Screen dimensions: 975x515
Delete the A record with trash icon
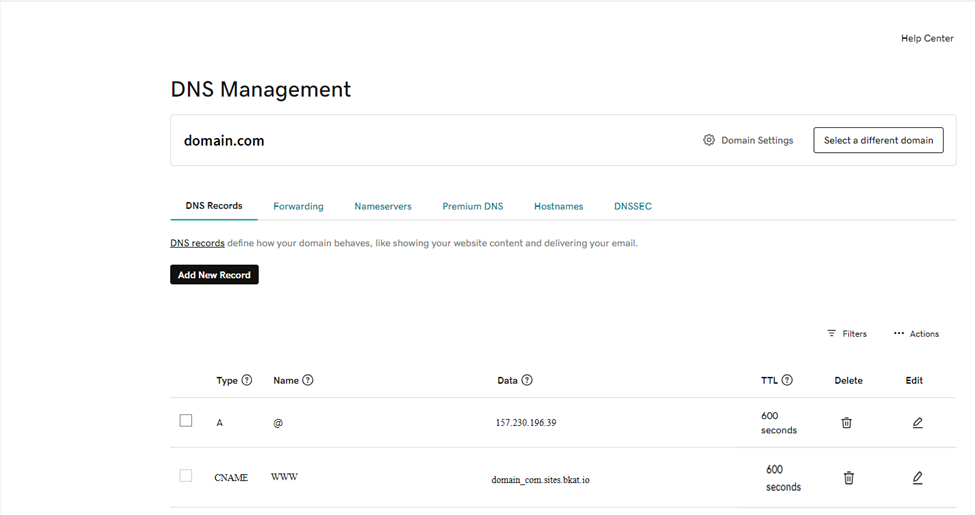846,423
